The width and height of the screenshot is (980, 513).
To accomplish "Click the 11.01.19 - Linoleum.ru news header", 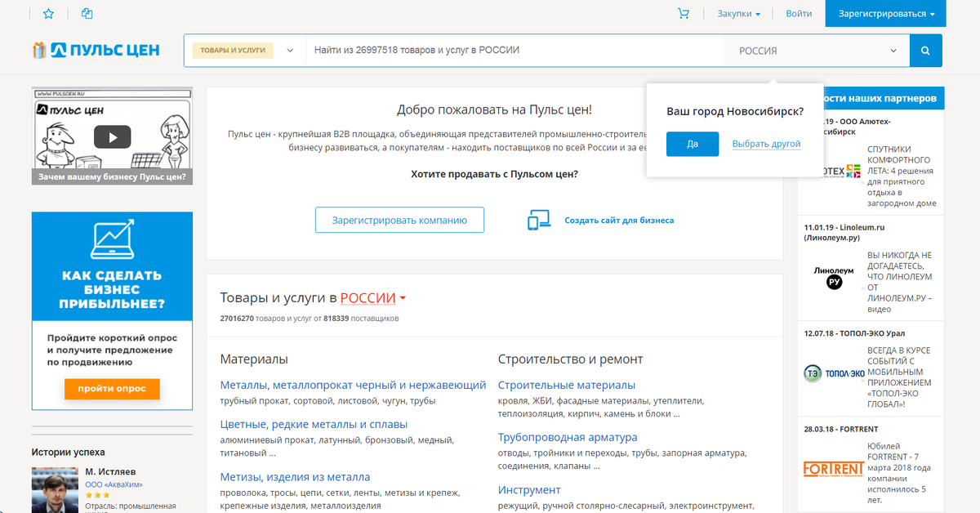I will 844,233.
